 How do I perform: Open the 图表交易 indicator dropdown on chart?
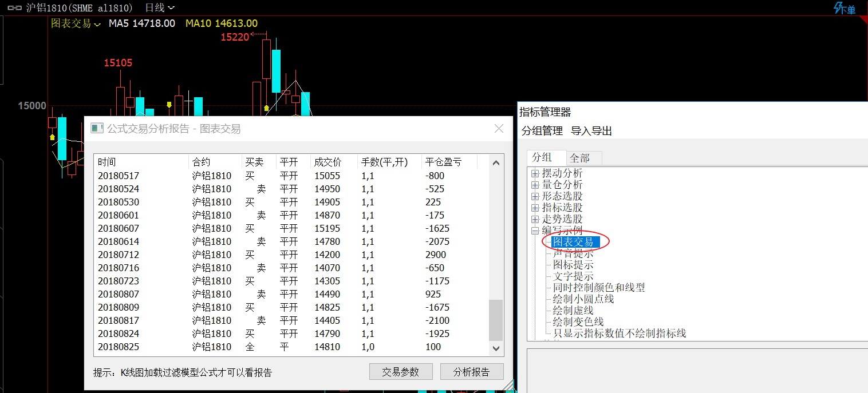click(x=76, y=23)
